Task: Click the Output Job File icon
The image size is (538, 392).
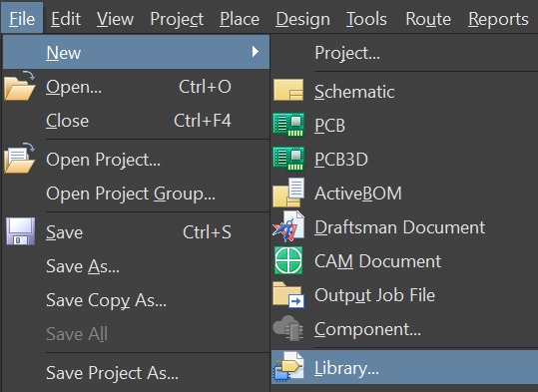Action: pos(288,294)
